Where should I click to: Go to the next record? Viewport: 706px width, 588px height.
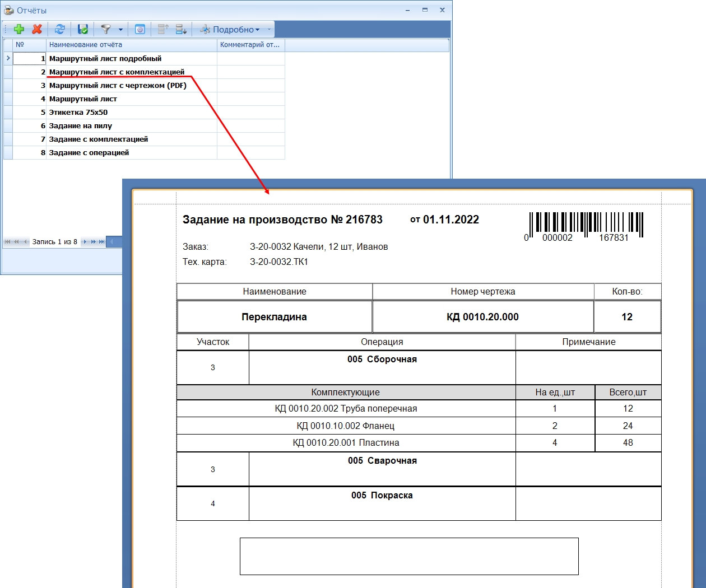point(85,242)
